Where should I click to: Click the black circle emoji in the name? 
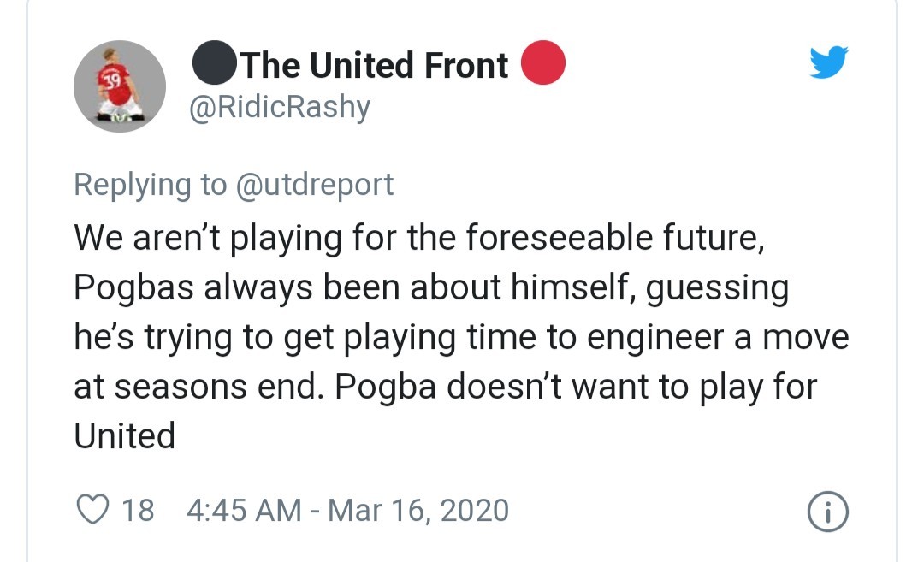(x=215, y=62)
